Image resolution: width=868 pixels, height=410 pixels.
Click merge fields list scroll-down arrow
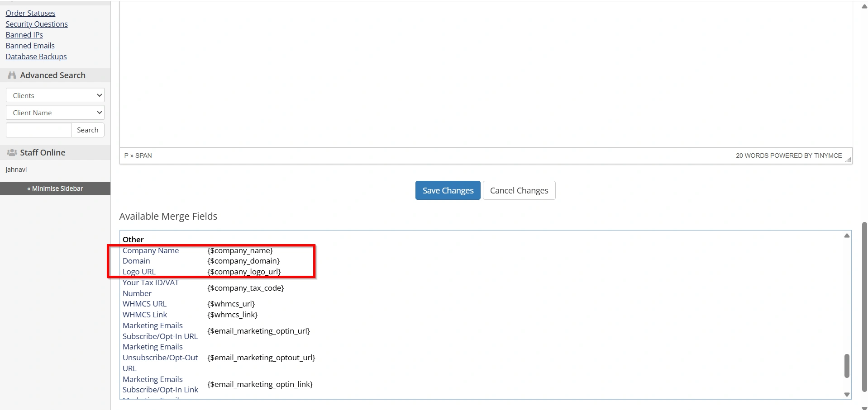click(847, 395)
